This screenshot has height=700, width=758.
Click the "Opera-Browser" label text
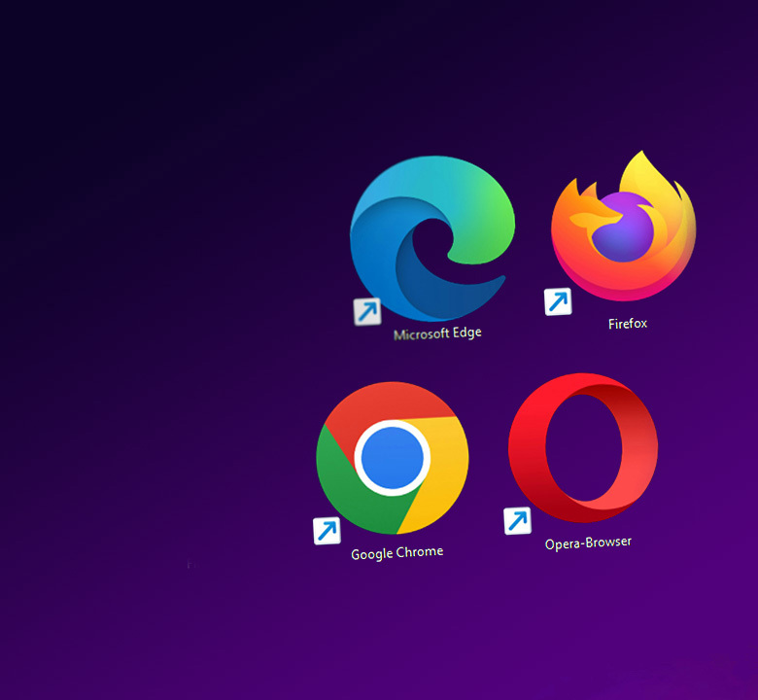(588, 542)
